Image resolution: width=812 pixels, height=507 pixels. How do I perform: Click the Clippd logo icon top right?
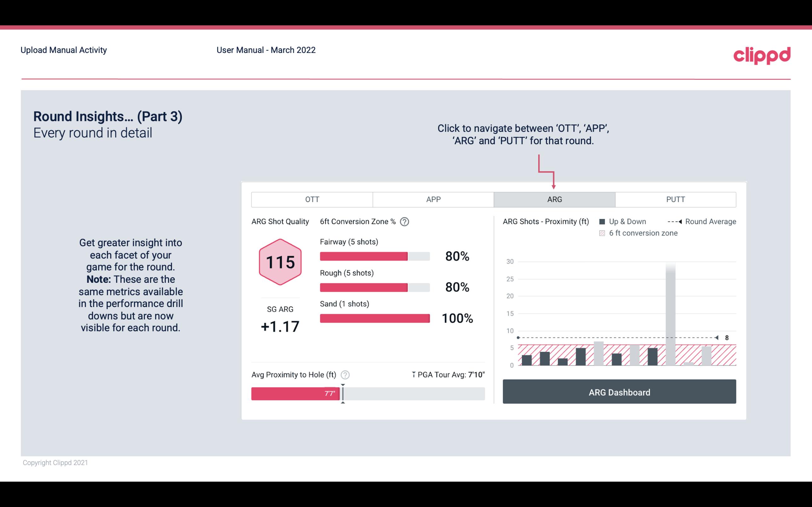pos(762,54)
